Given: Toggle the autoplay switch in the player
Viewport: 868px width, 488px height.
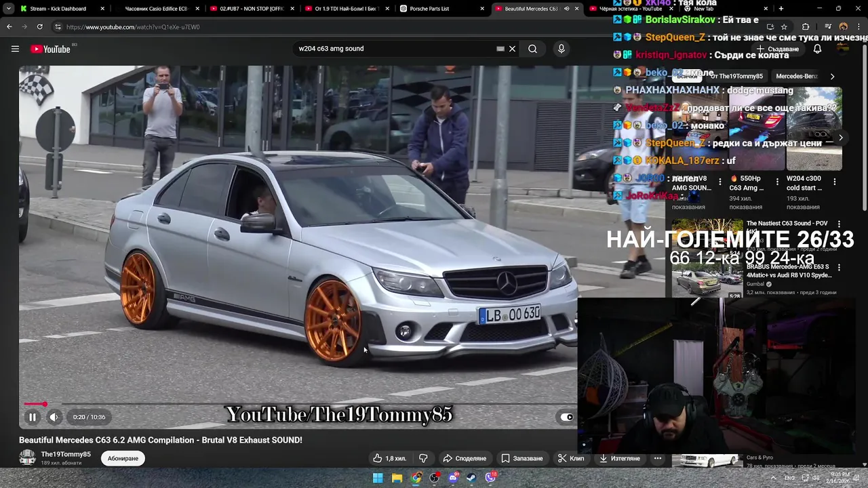Looking at the screenshot, I should pos(566,418).
